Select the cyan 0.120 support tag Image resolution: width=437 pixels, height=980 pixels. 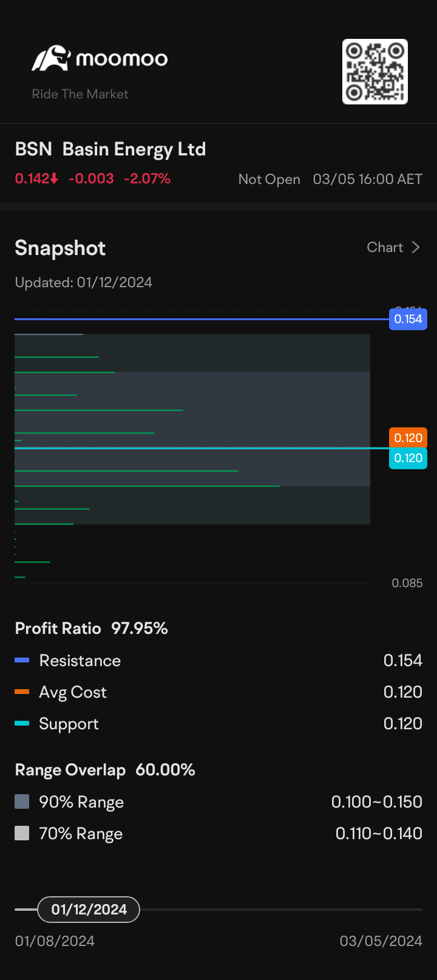click(x=408, y=458)
